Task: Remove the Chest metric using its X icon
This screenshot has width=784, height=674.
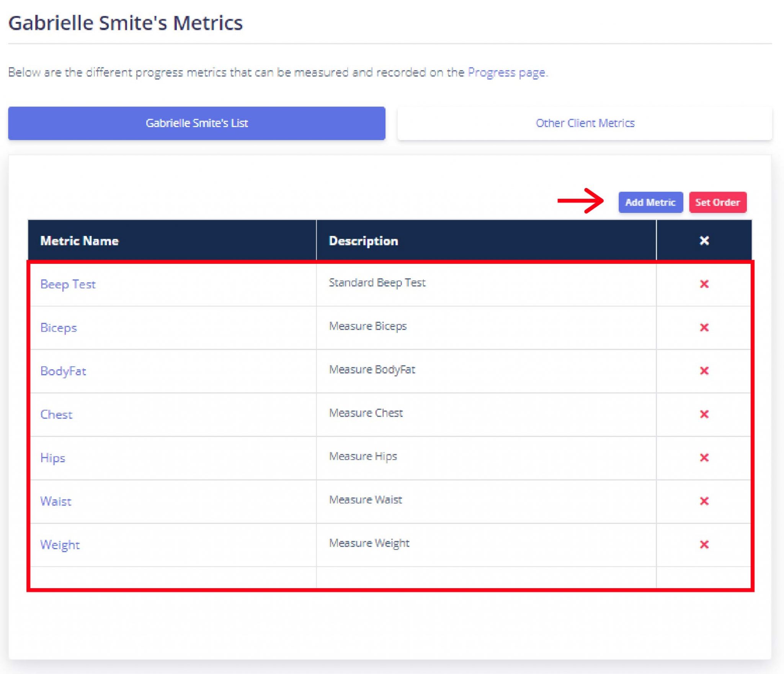Action: (704, 414)
